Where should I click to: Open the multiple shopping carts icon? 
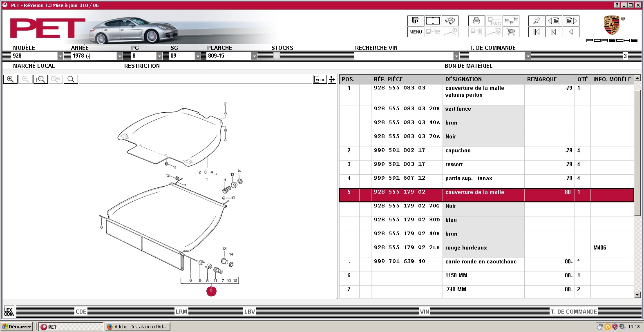pos(511,21)
